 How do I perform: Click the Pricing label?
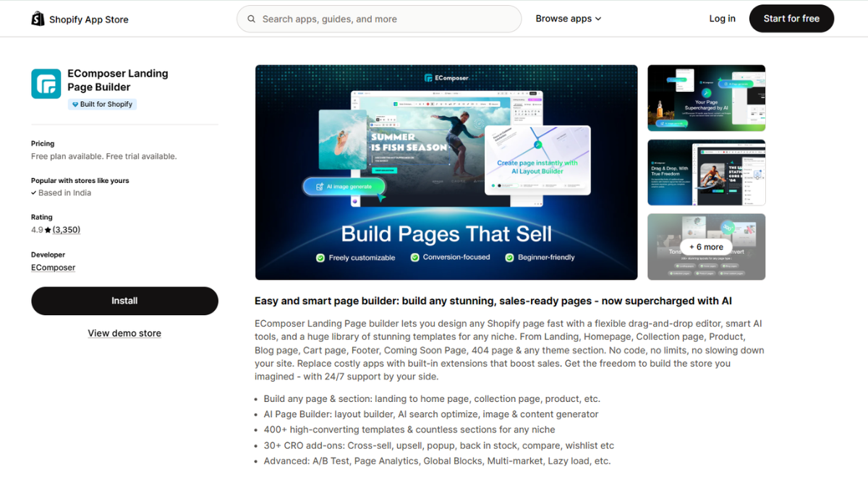point(43,144)
